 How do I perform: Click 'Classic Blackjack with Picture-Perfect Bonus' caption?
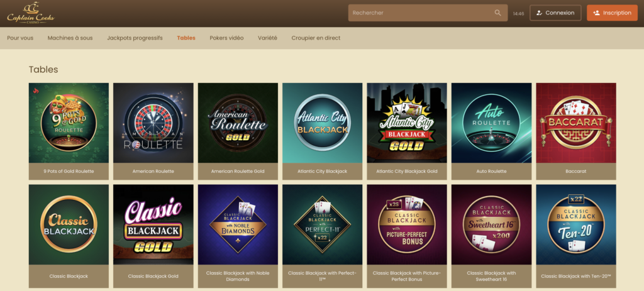click(407, 276)
